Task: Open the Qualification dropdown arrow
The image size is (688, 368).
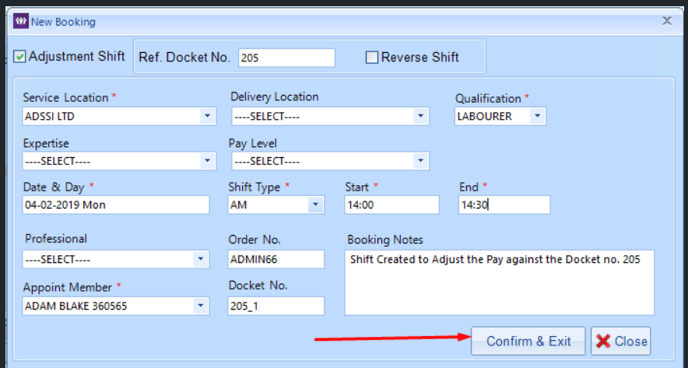Action: pyautogui.click(x=537, y=116)
